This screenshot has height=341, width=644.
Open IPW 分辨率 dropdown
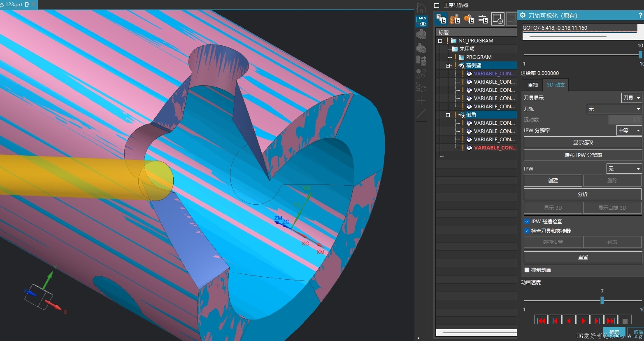pos(629,130)
